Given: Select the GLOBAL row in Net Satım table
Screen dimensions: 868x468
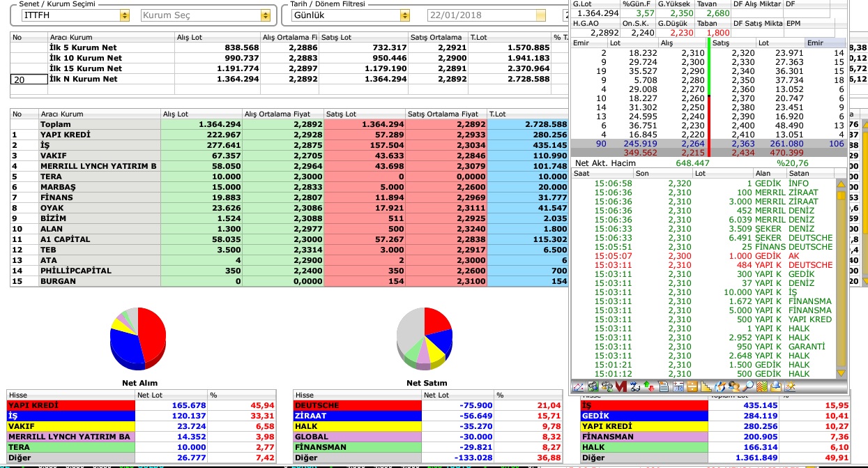Looking at the screenshot, I should tap(428, 437).
